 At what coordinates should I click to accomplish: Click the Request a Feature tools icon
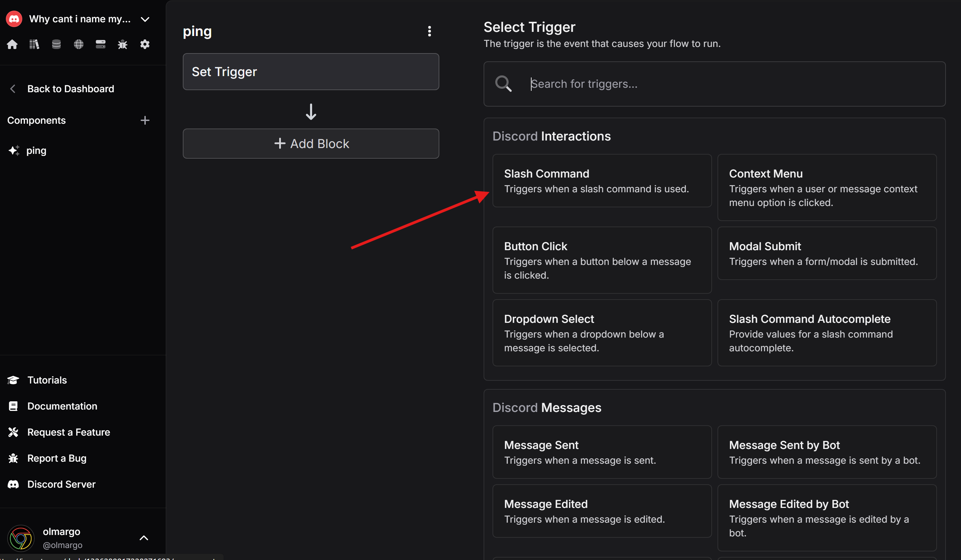(x=13, y=432)
